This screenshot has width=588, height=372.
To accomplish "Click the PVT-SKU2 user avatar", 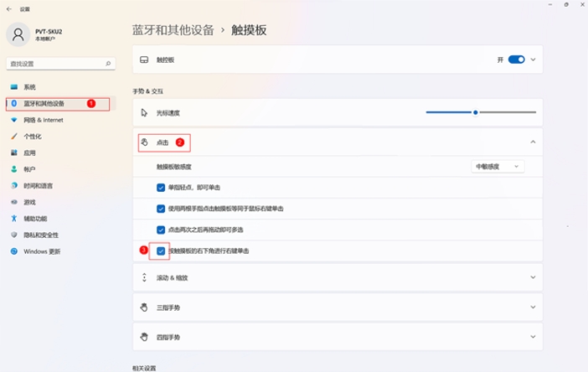I will [18, 34].
